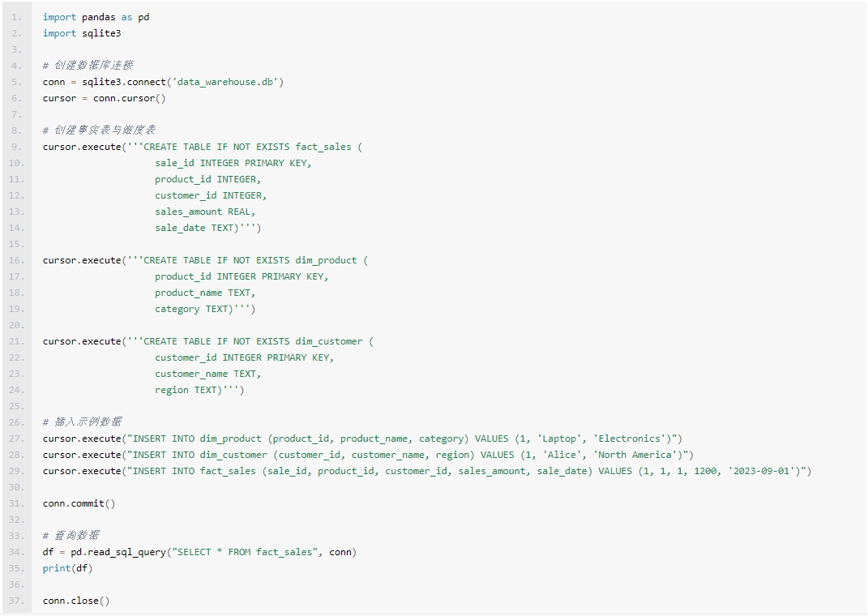Click the 'customer_name TEXT' column definition
Viewport: 868px width, 616px height.
tap(207, 374)
